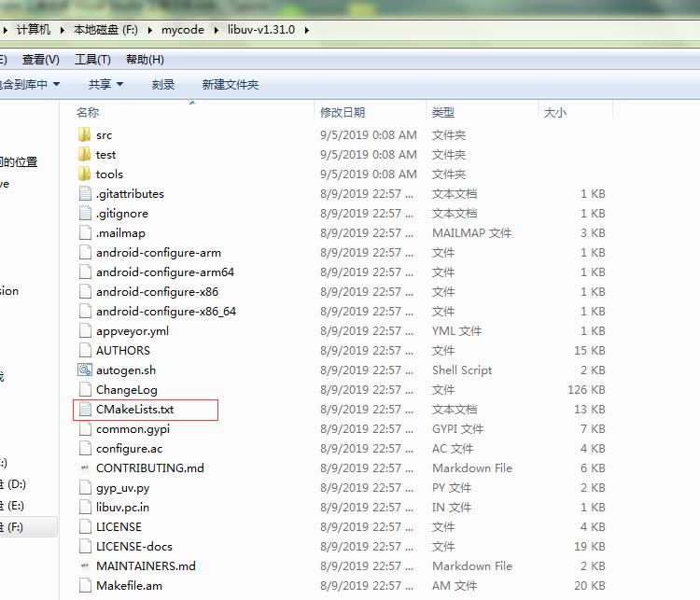Click the 刻录 toolbar button
Screen dimensions: 700x600
[163, 85]
